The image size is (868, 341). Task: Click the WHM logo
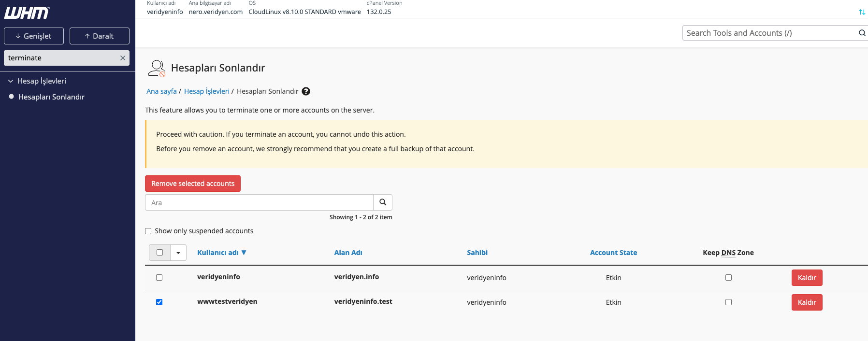27,13
